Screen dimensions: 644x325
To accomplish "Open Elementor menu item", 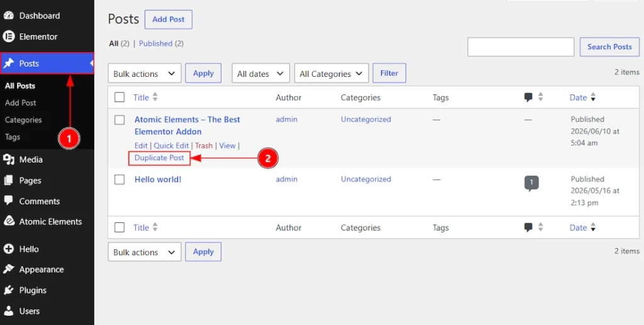I will click(x=38, y=37).
